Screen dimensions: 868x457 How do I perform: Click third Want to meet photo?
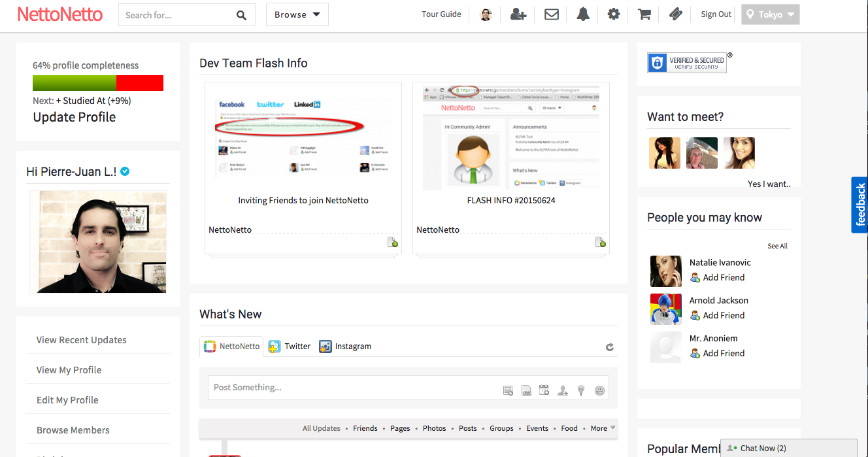(x=739, y=153)
